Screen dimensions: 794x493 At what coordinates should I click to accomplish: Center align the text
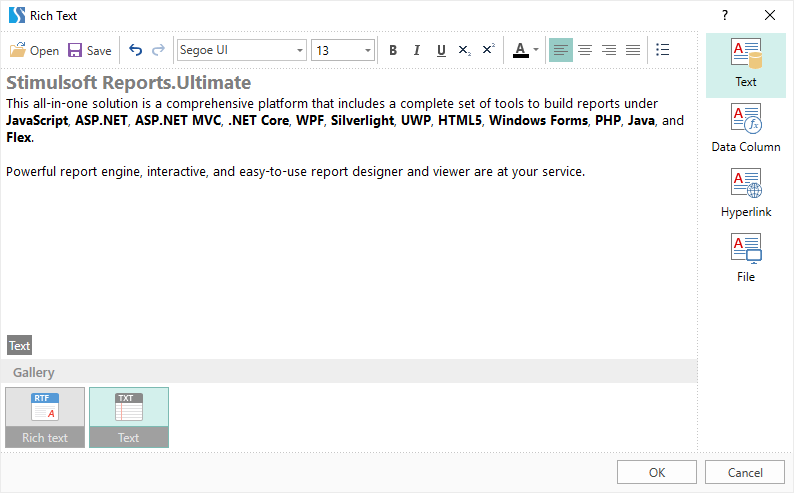585,50
